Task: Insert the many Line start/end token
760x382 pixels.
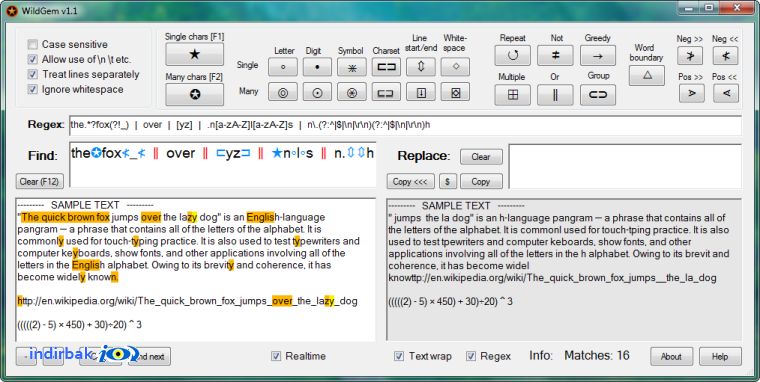Action: point(421,93)
